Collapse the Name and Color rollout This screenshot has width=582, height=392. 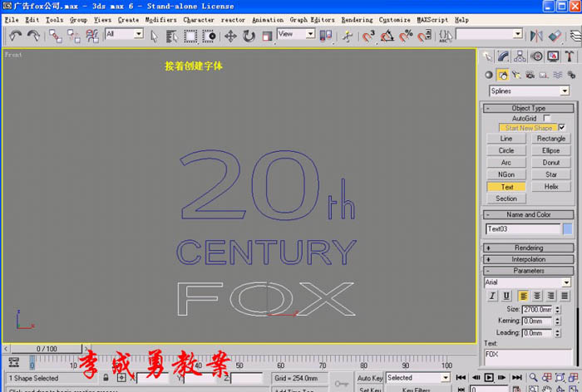(529, 215)
